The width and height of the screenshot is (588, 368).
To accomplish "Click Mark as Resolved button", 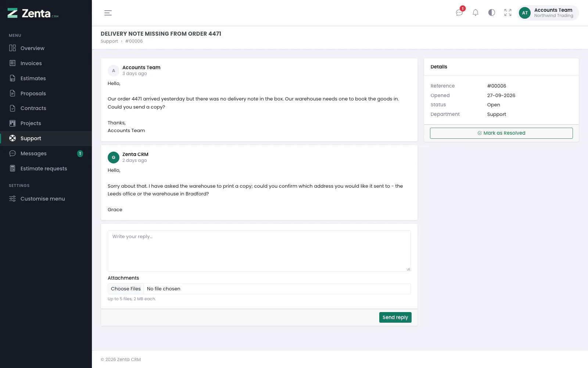I will coord(501,133).
